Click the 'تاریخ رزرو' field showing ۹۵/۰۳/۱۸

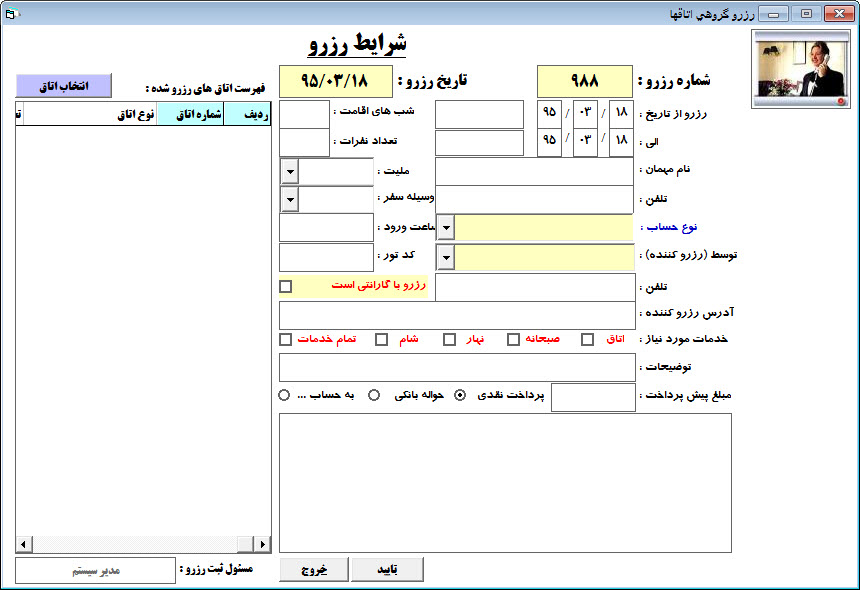(336, 81)
